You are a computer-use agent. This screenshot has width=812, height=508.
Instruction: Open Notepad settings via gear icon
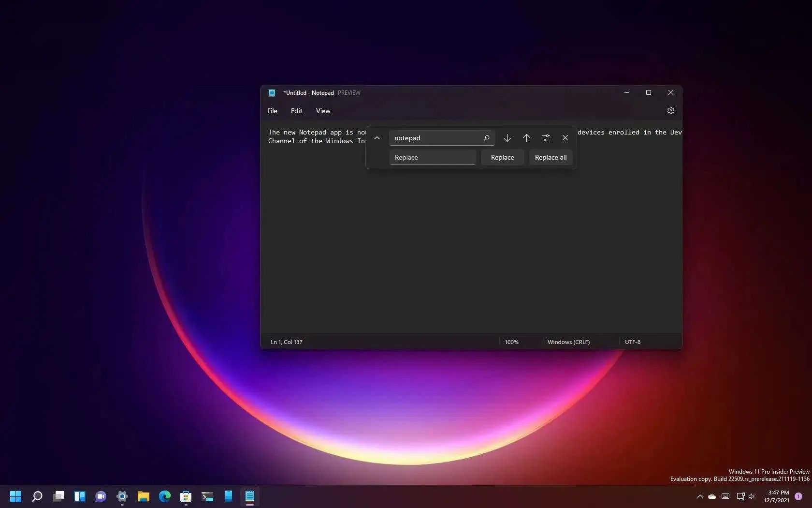coord(670,110)
